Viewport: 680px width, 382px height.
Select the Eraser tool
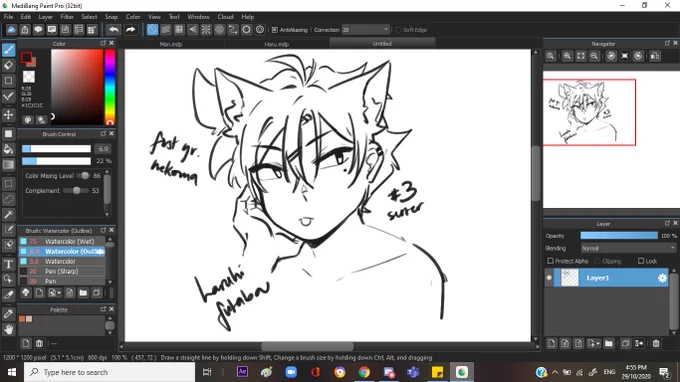point(8,65)
